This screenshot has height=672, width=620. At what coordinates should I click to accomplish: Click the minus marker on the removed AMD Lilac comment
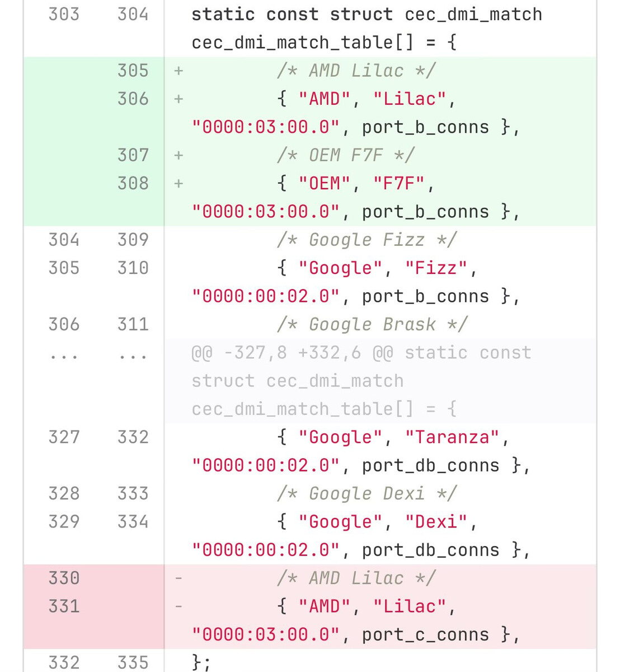tap(179, 578)
